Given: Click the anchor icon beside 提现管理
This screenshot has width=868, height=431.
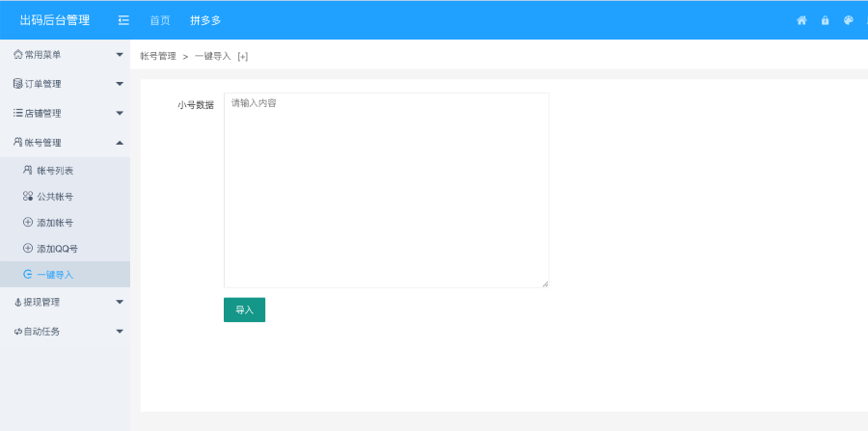Looking at the screenshot, I should [17, 302].
